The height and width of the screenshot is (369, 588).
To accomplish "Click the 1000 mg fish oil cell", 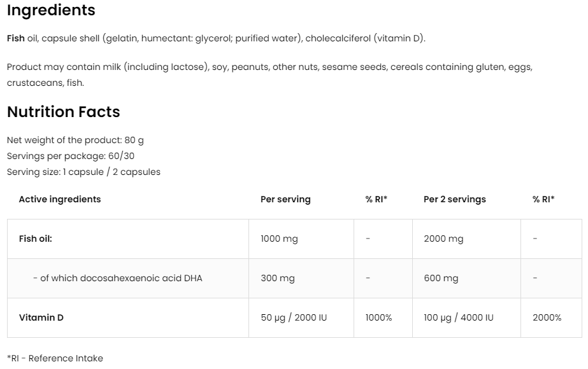I will tap(279, 239).
